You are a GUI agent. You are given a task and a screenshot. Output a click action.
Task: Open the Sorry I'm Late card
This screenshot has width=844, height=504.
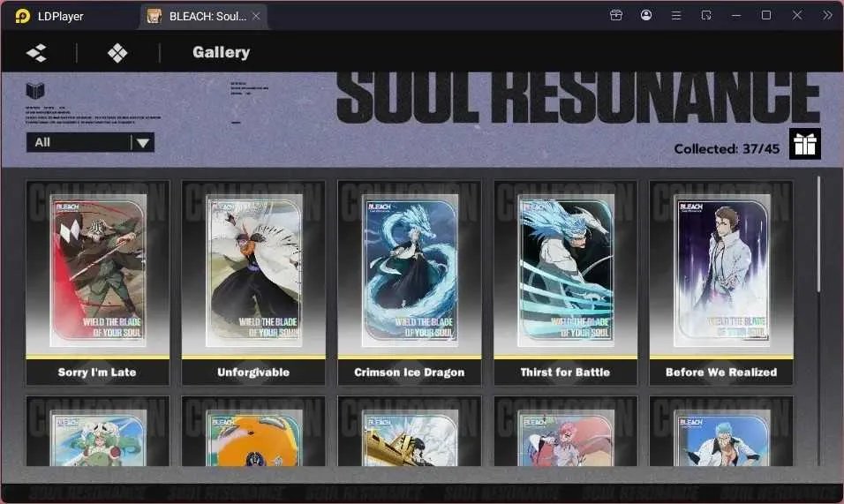click(97, 283)
